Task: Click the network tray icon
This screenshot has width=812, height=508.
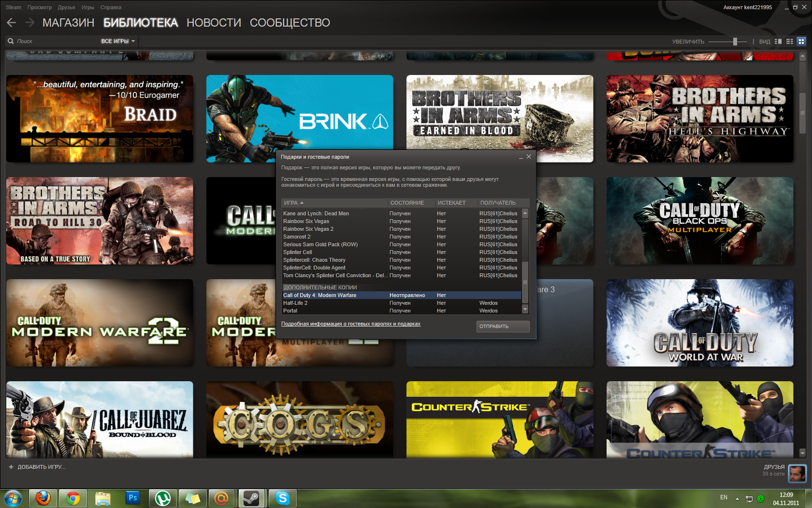Action: [x=749, y=499]
